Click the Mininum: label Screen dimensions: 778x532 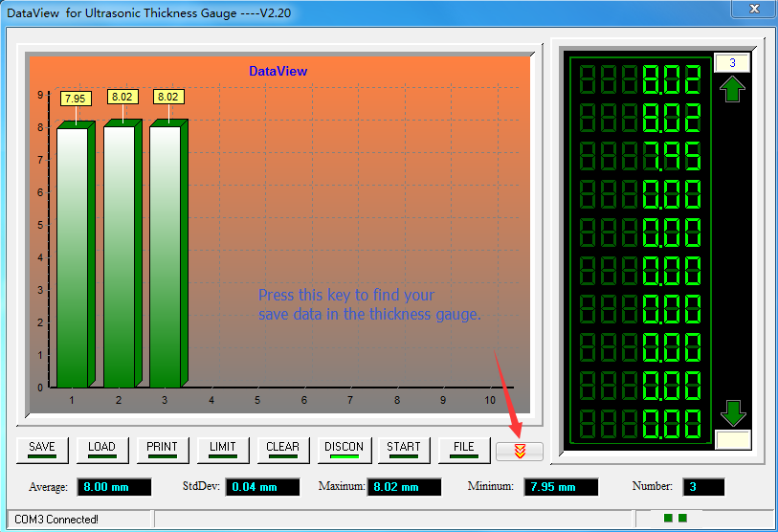(x=490, y=486)
